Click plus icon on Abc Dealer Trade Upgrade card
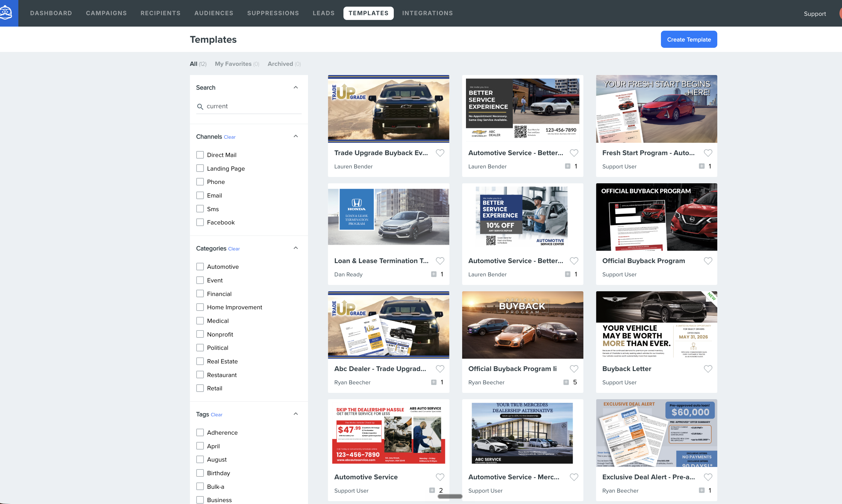 [434, 382]
